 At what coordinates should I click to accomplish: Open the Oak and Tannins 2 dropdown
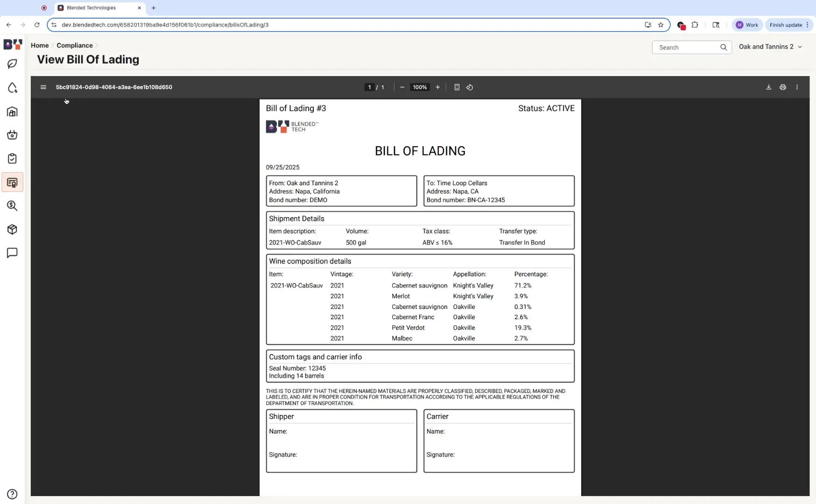770,47
